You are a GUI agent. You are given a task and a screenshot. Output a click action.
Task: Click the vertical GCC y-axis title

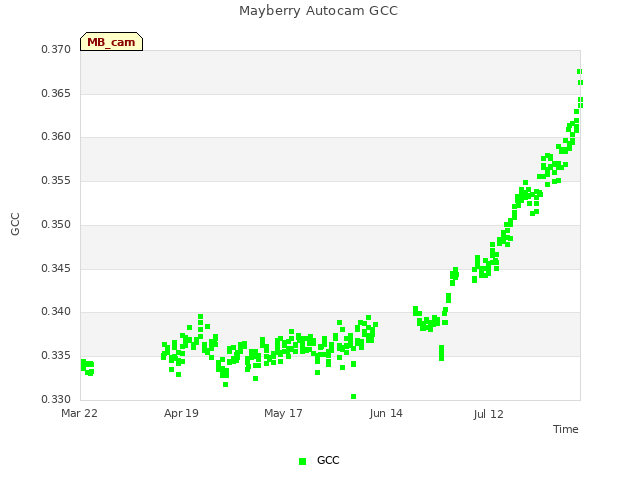(15, 224)
